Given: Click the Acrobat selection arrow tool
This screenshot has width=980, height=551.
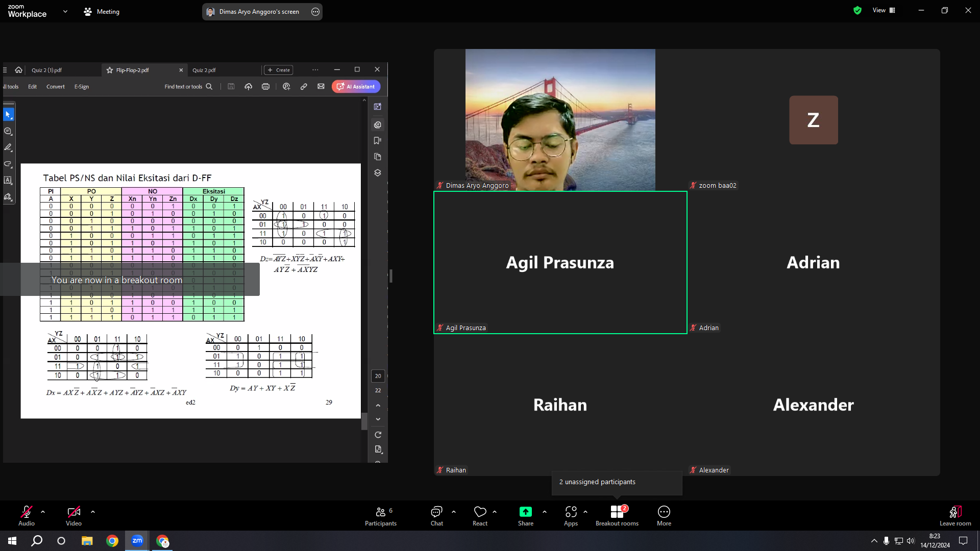Looking at the screenshot, I should point(8,115).
